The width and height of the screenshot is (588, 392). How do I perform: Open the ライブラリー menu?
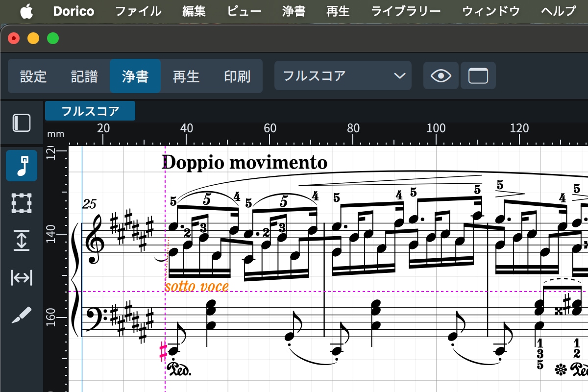coord(406,11)
